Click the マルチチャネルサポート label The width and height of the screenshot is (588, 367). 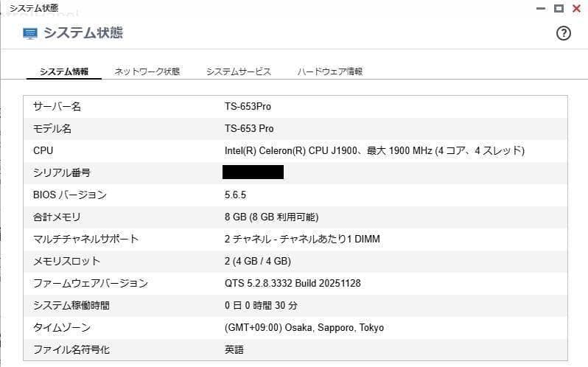coord(86,240)
